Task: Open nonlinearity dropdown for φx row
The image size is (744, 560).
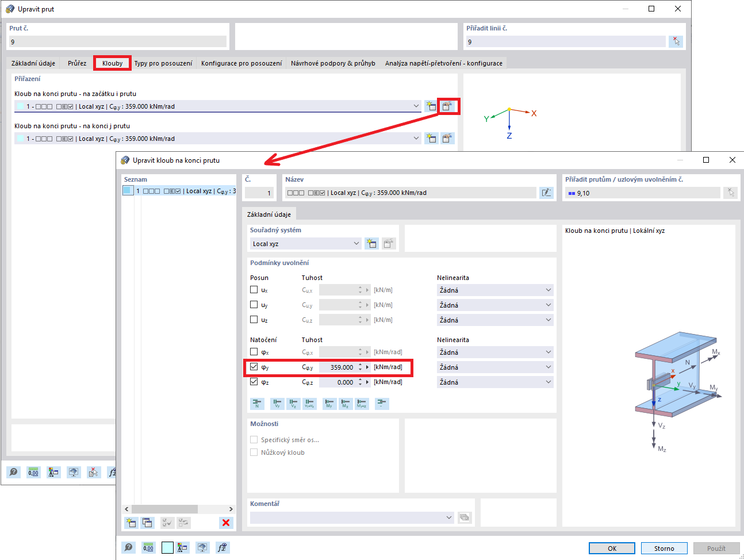Action: point(495,352)
